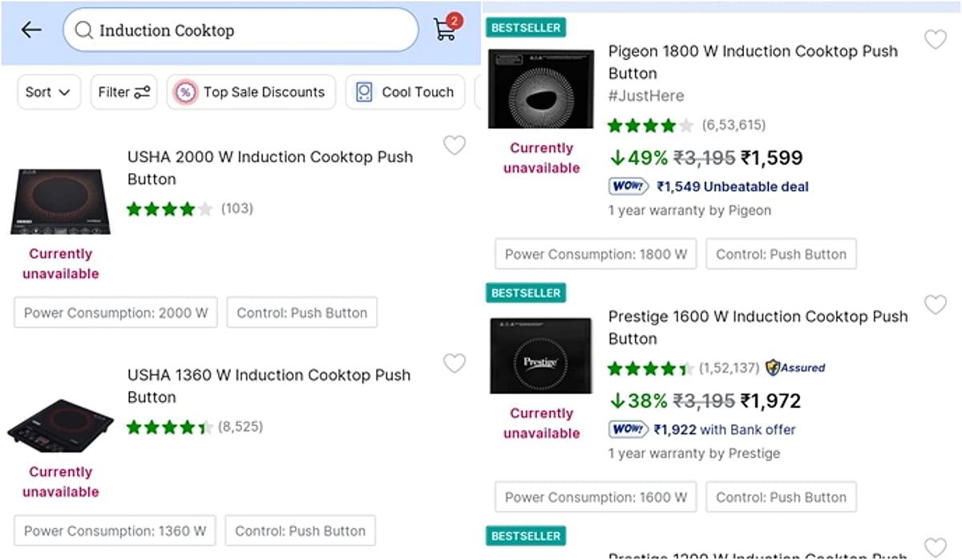Open the Prestige 1600 W product thumbnail

(541, 355)
